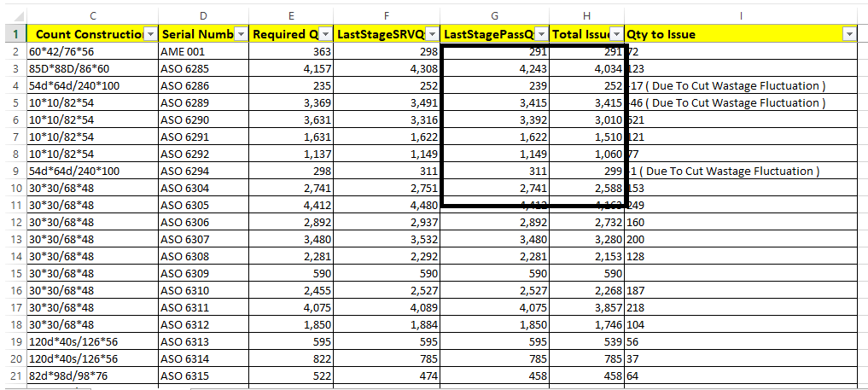The width and height of the screenshot is (868, 390).
Task: Click the empty Qty to Issue cell in row 15
Action: (x=741, y=273)
